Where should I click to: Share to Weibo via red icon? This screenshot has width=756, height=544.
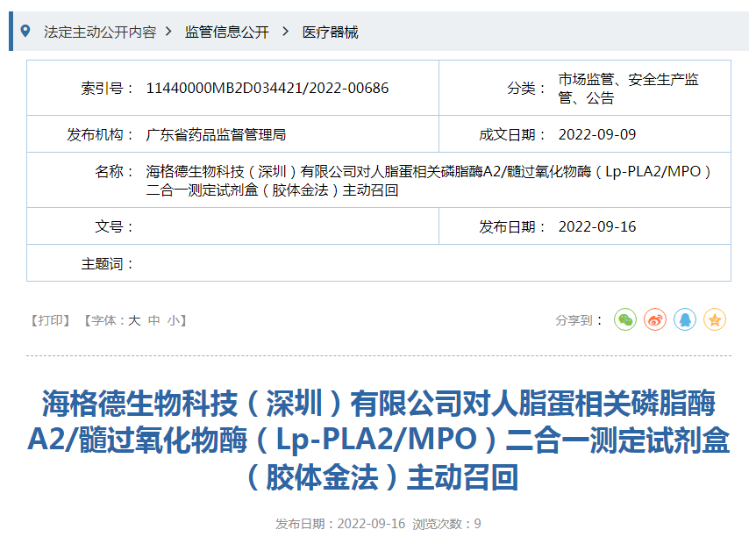[x=655, y=319]
